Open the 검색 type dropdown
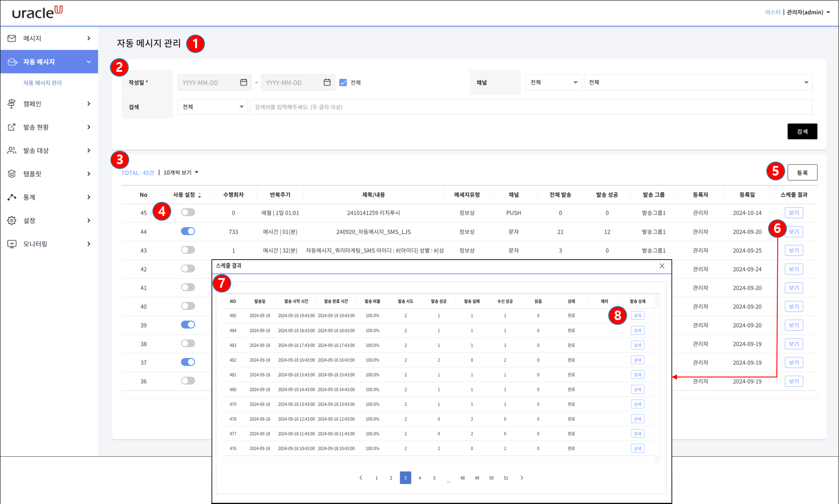839x504 pixels. pos(212,107)
